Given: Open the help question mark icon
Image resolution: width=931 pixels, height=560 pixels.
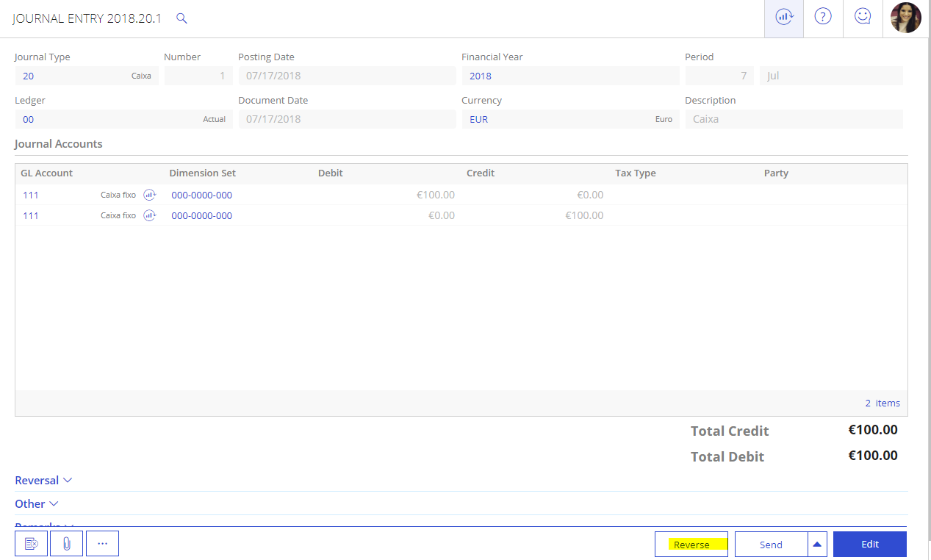Looking at the screenshot, I should click(x=823, y=17).
